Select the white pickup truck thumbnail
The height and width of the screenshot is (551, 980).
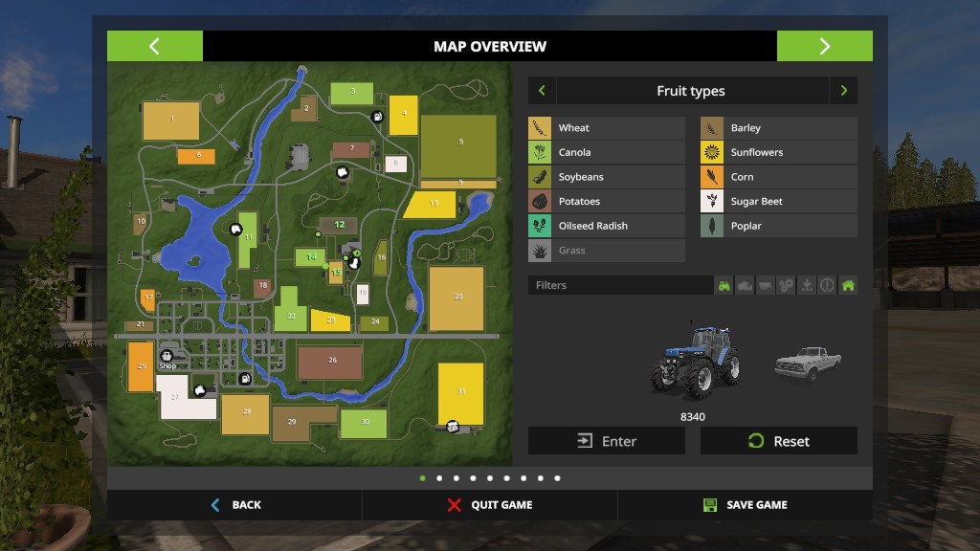pyautogui.click(x=808, y=364)
